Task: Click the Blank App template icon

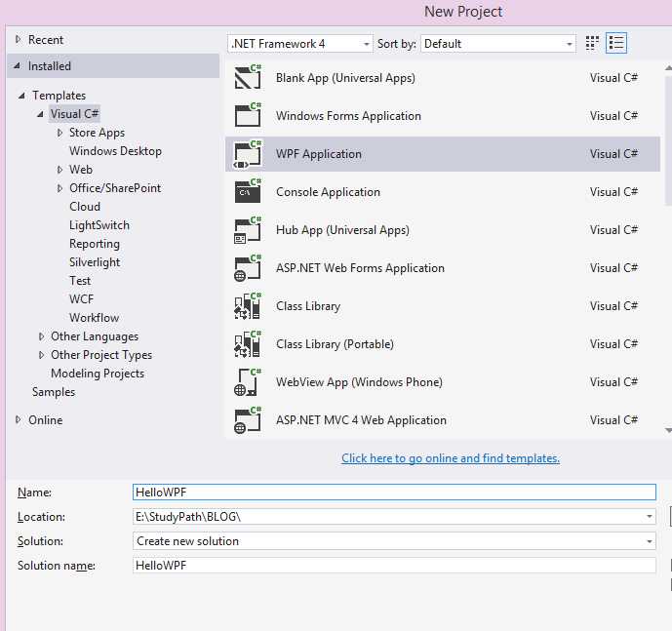Action: coord(248,78)
